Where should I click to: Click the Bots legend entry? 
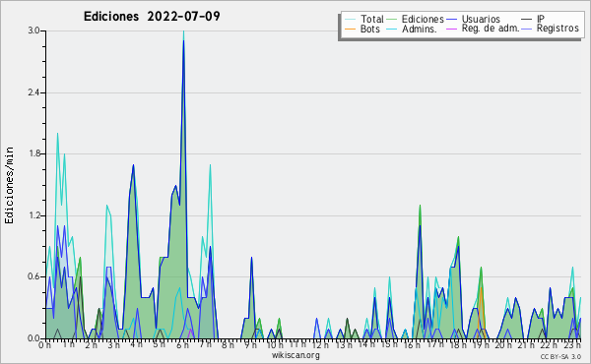362,29
